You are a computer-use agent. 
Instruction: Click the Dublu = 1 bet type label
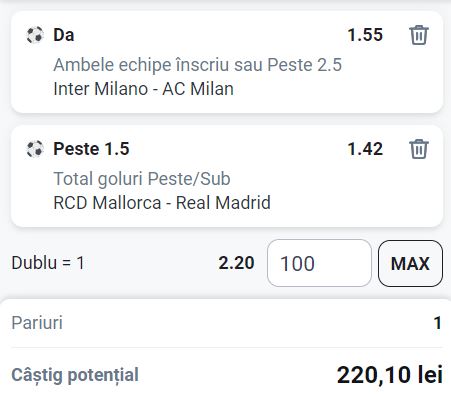coord(48,263)
